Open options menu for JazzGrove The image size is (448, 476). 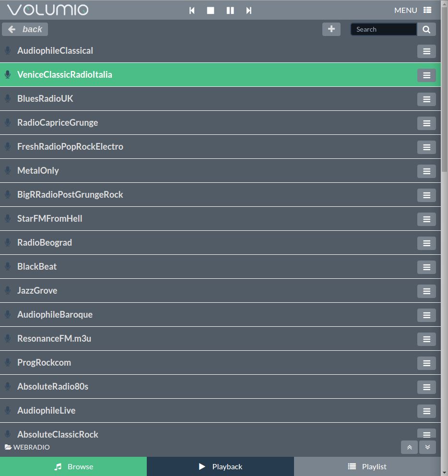[426, 291]
